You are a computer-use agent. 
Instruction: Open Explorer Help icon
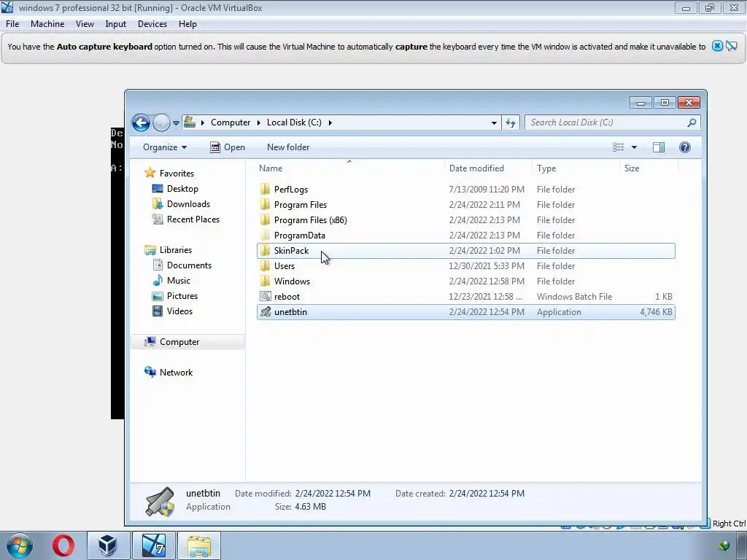[684, 147]
